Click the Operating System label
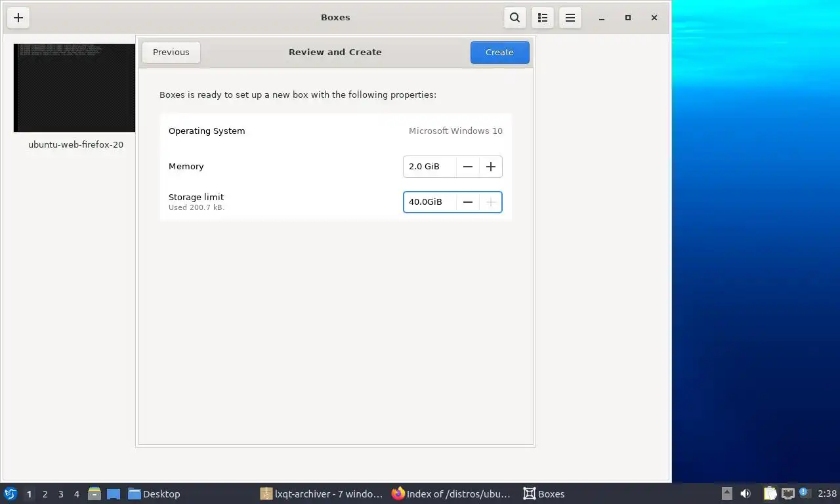Image resolution: width=840 pixels, height=504 pixels. click(207, 131)
